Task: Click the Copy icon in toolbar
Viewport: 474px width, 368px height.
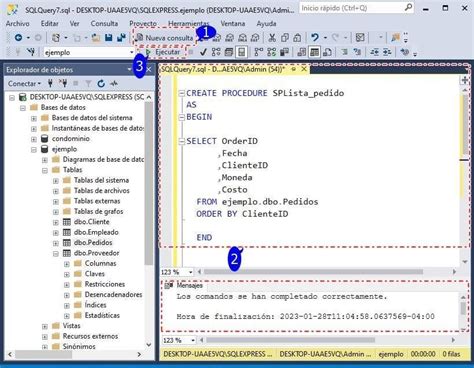Action: coord(285,38)
